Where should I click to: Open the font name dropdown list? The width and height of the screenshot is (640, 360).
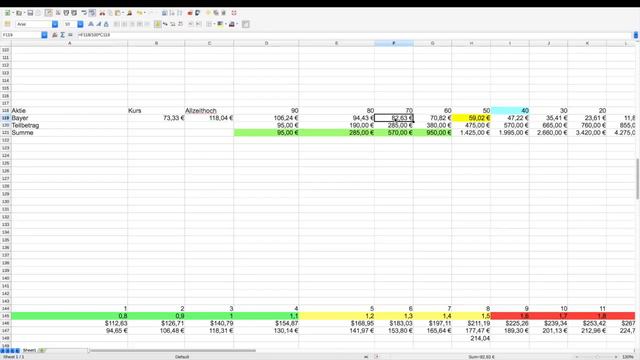click(55, 24)
